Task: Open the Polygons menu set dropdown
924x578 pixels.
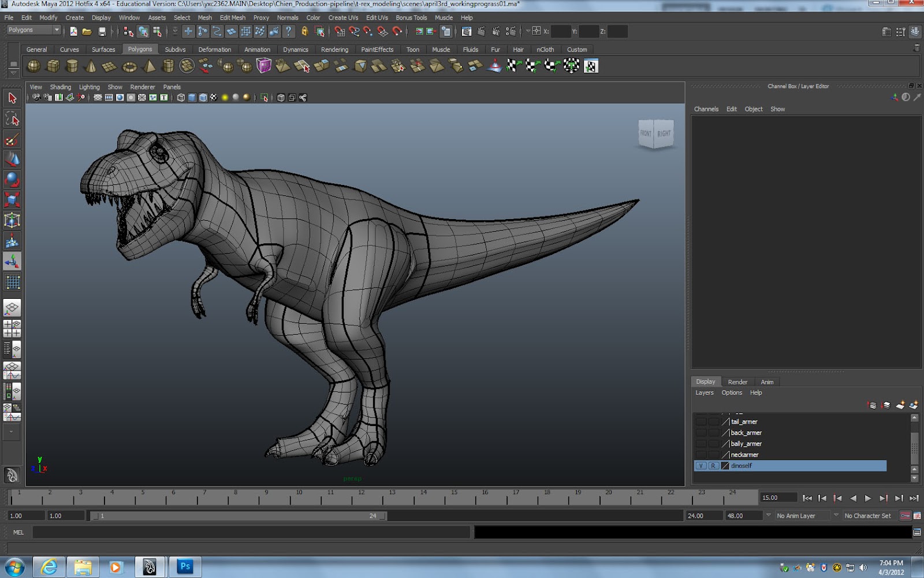Action: [x=32, y=29]
